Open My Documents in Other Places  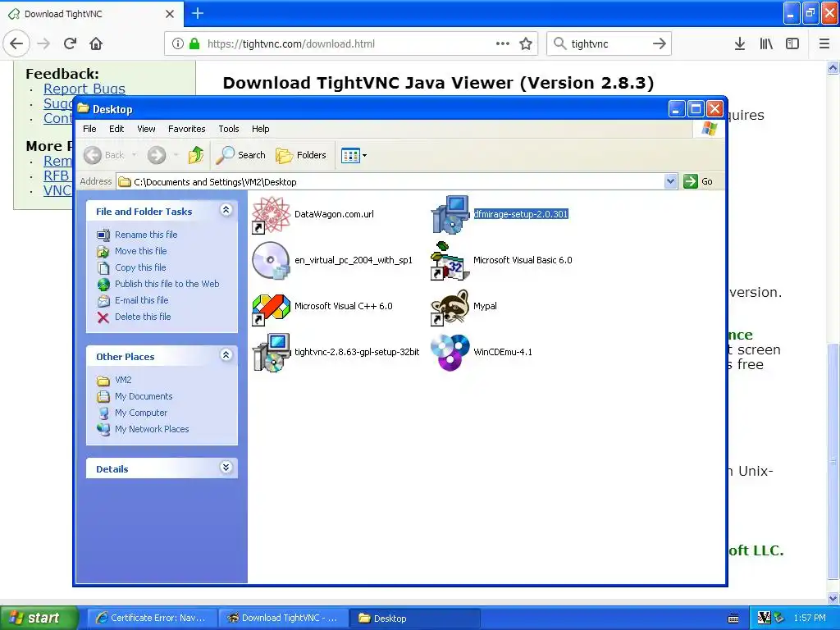pos(144,396)
